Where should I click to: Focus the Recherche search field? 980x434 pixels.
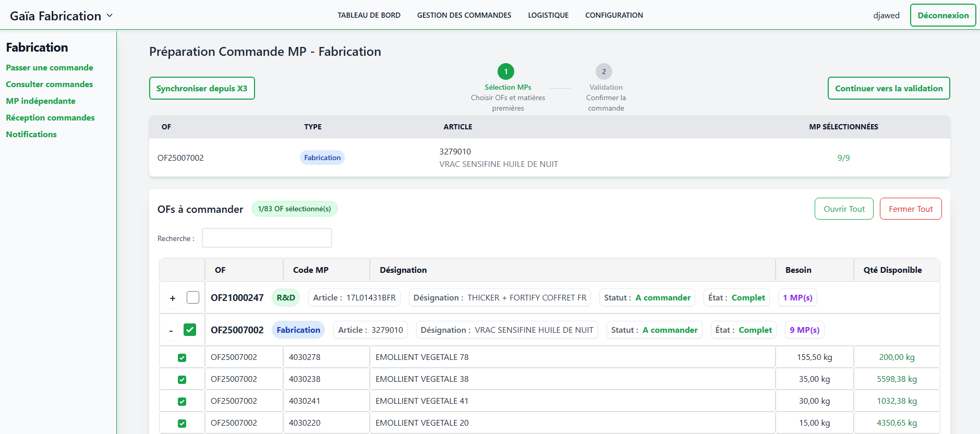[x=267, y=238]
